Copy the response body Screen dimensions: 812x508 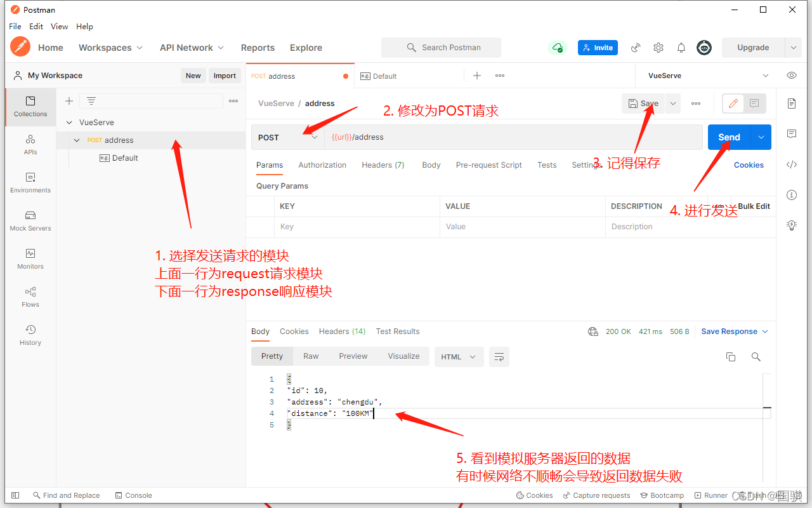pyautogui.click(x=731, y=357)
